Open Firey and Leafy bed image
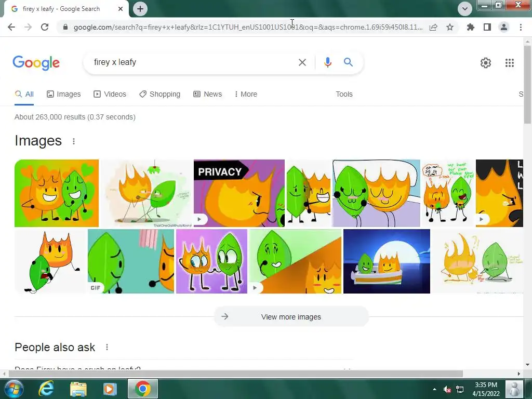Screen dimensions: 532x399 376,193
